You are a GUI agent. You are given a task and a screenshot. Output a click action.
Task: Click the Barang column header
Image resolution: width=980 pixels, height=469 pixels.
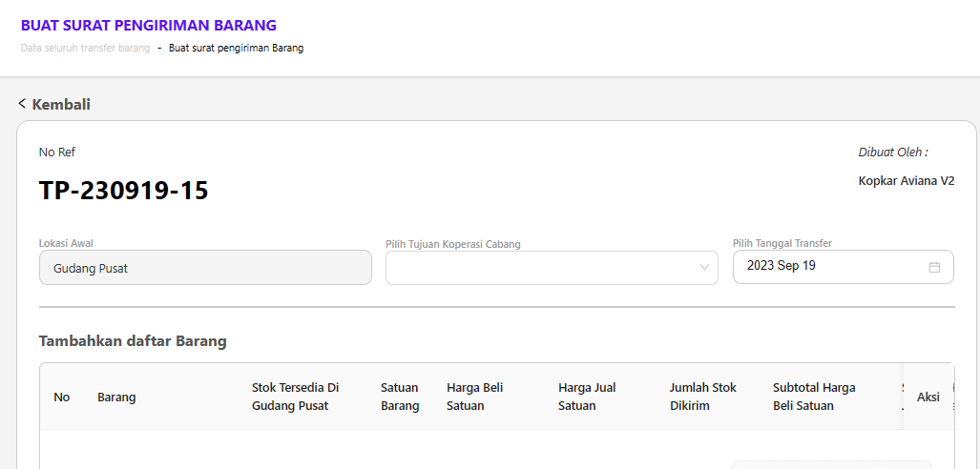[x=116, y=398]
